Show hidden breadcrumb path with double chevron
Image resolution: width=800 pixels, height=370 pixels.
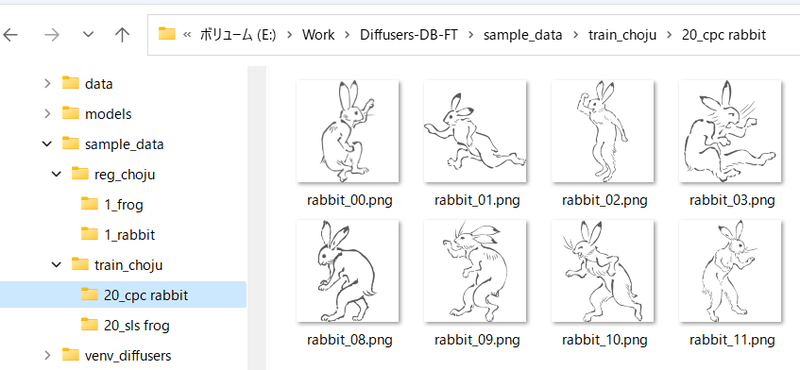(x=187, y=35)
